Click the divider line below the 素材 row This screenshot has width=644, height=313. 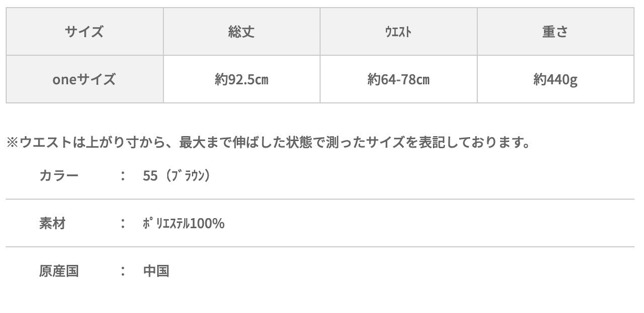(x=320, y=247)
